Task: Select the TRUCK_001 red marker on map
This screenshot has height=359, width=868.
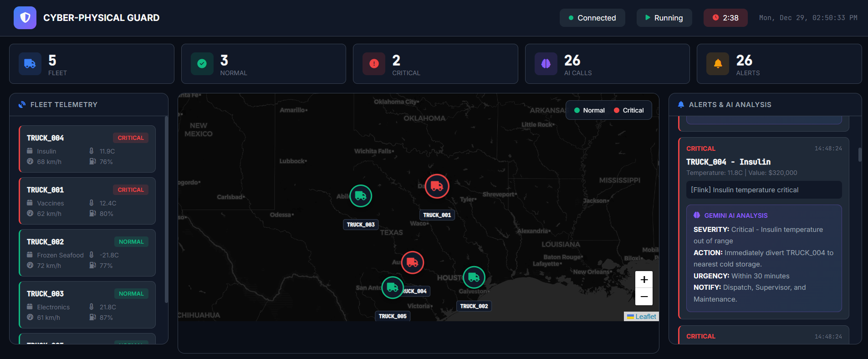Action: [x=437, y=186]
